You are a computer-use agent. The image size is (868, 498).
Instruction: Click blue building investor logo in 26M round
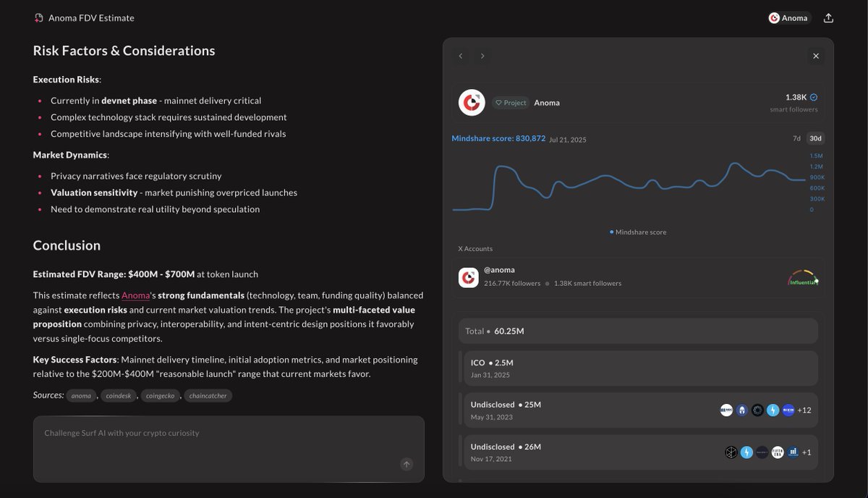(x=793, y=452)
